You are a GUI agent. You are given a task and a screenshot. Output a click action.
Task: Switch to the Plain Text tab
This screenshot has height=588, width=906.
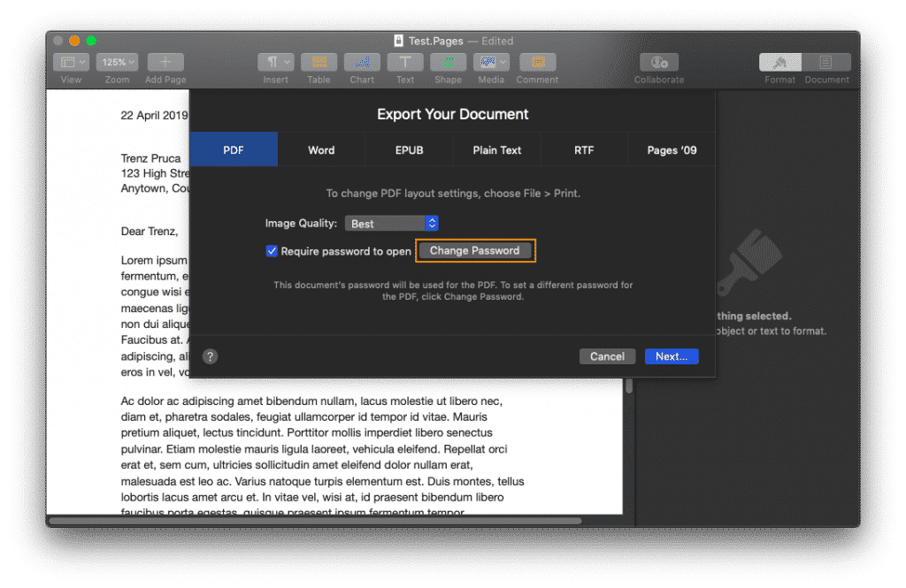coord(497,149)
